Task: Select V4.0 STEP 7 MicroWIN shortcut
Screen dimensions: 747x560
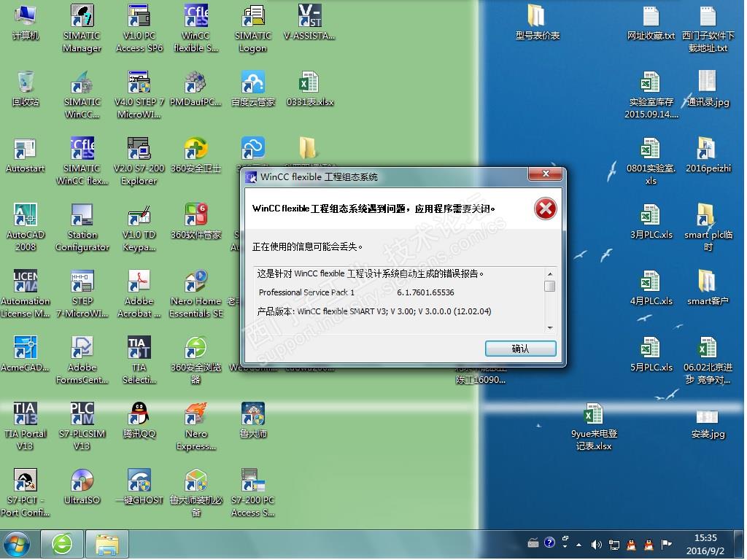Action: coord(139,94)
